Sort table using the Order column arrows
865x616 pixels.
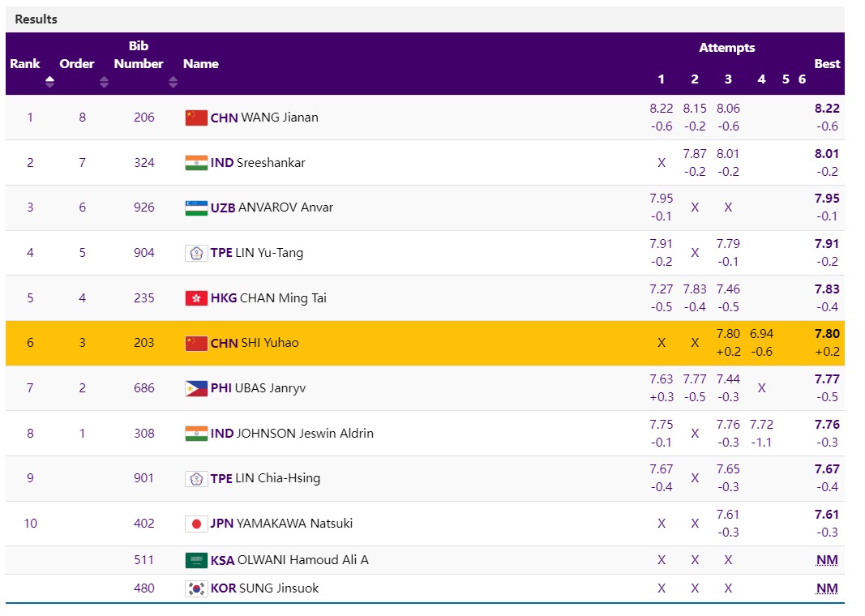coord(104,82)
